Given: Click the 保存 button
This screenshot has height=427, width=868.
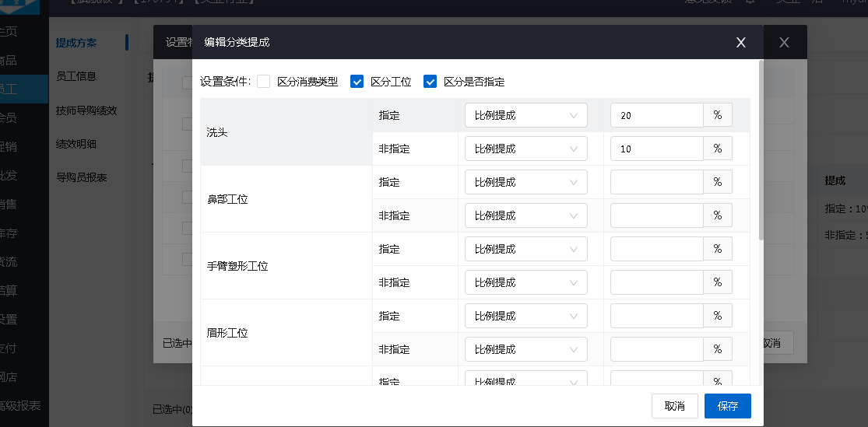Looking at the screenshot, I should pos(727,406).
